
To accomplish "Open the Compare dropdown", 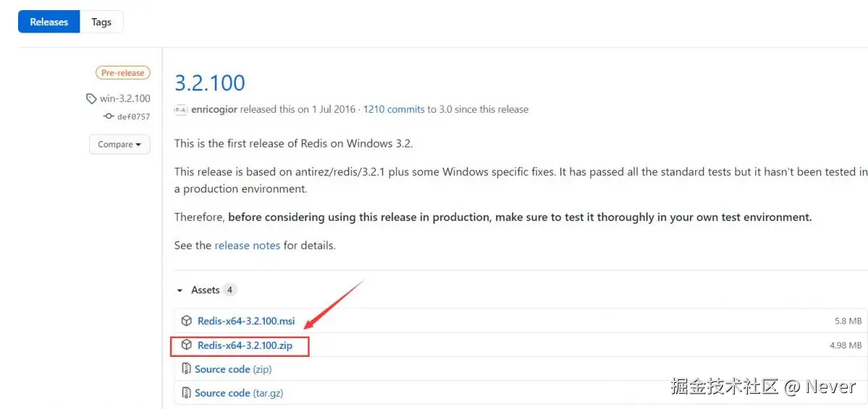I will coord(119,144).
